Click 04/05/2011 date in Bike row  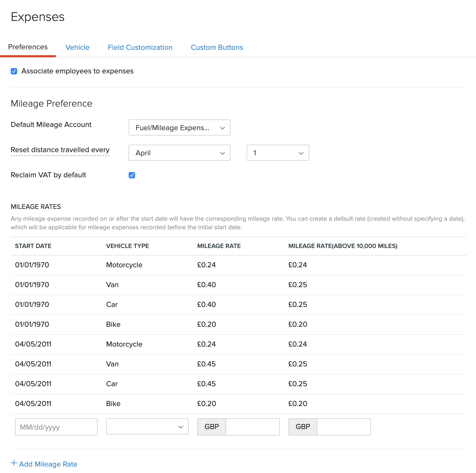pyautogui.click(x=33, y=404)
